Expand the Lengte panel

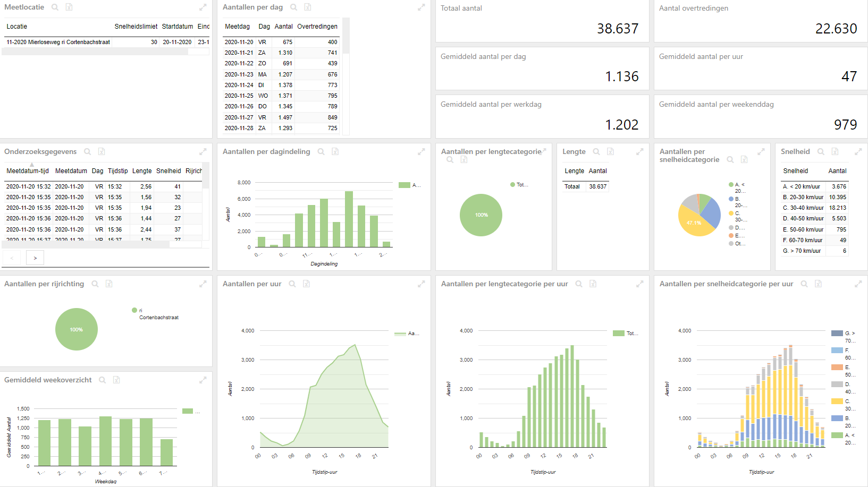[639, 152]
